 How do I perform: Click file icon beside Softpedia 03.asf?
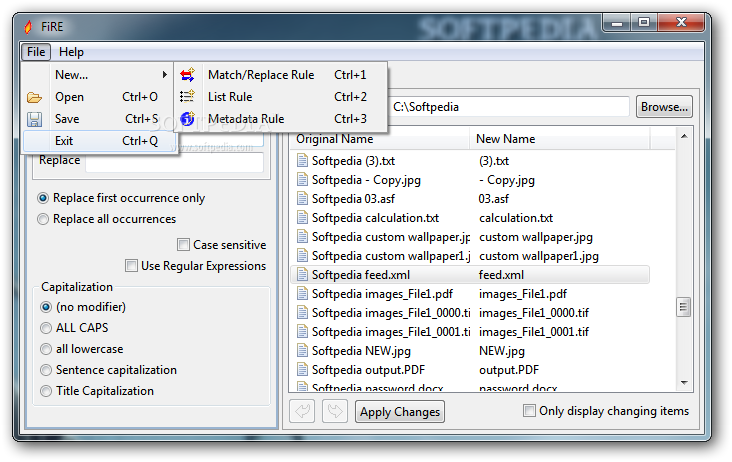pos(303,199)
